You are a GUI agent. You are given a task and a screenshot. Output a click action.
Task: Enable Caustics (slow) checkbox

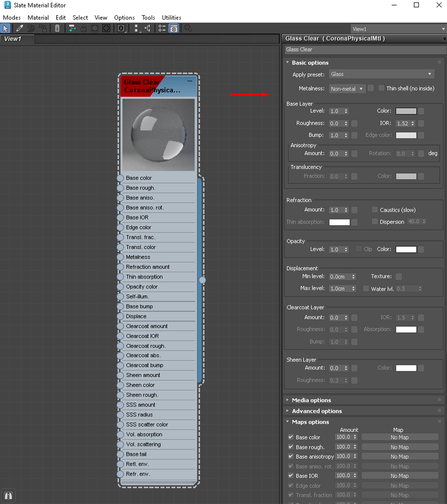[x=374, y=210]
